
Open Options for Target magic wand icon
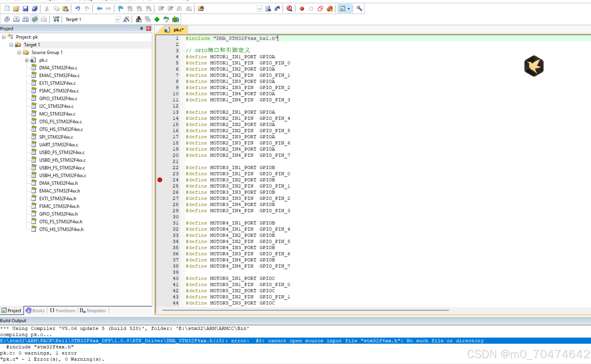(126, 19)
